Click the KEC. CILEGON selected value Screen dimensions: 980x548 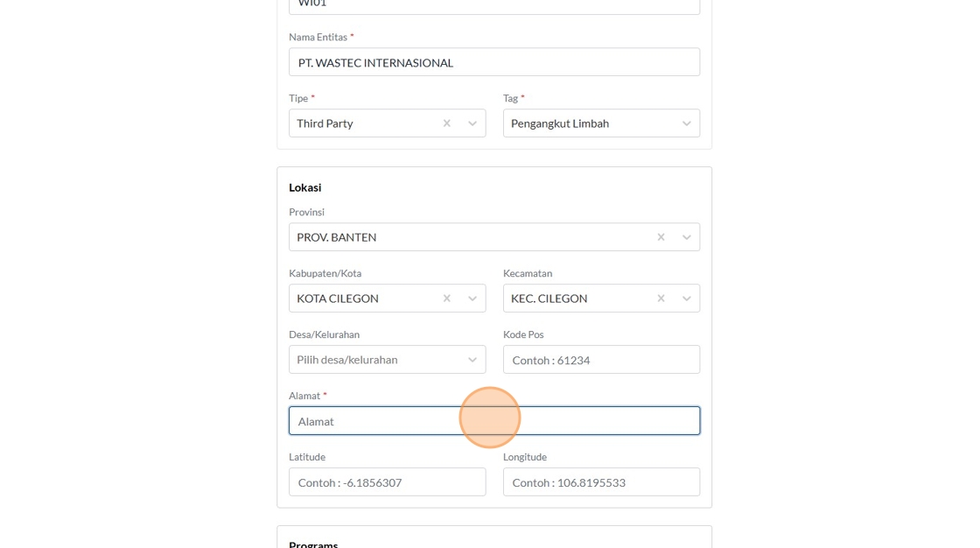(549, 299)
